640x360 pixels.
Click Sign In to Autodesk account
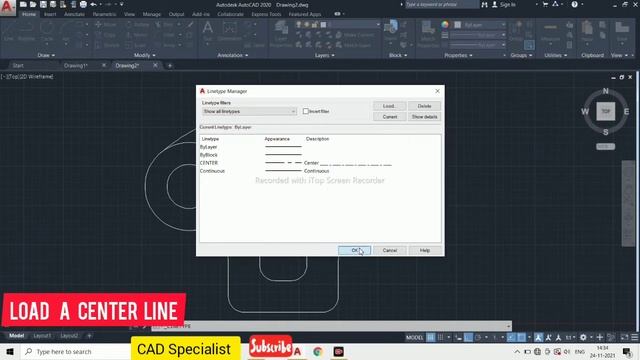pyautogui.click(x=504, y=4)
